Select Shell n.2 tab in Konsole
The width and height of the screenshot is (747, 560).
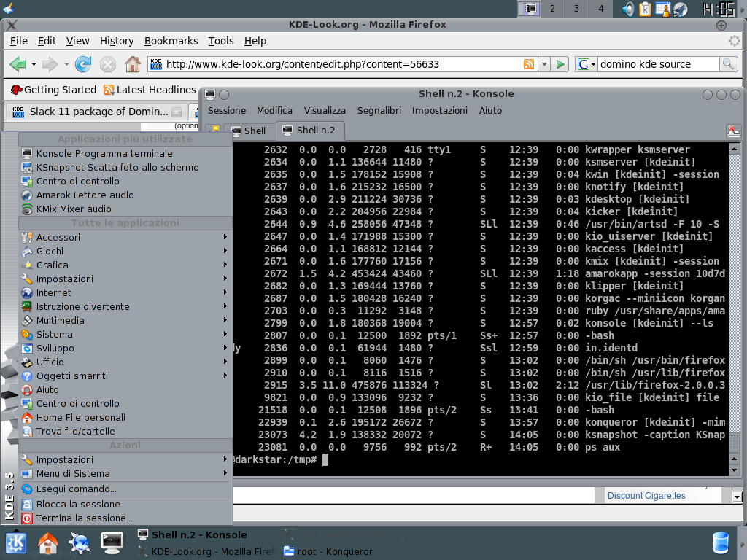tap(309, 130)
